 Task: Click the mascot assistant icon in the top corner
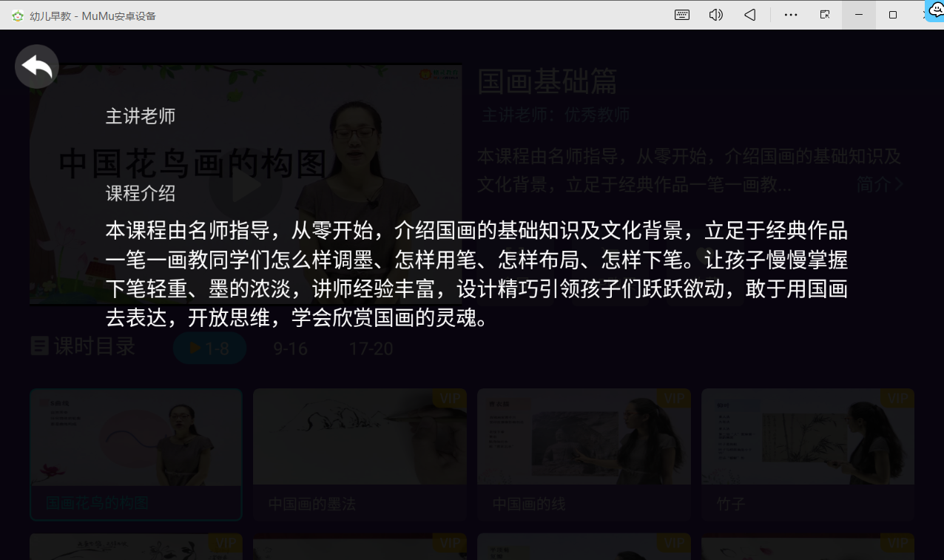click(936, 10)
